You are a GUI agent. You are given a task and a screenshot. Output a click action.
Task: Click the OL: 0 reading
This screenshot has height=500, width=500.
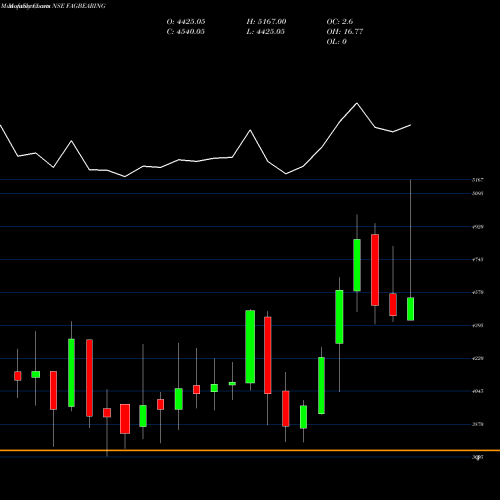[336, 41]
